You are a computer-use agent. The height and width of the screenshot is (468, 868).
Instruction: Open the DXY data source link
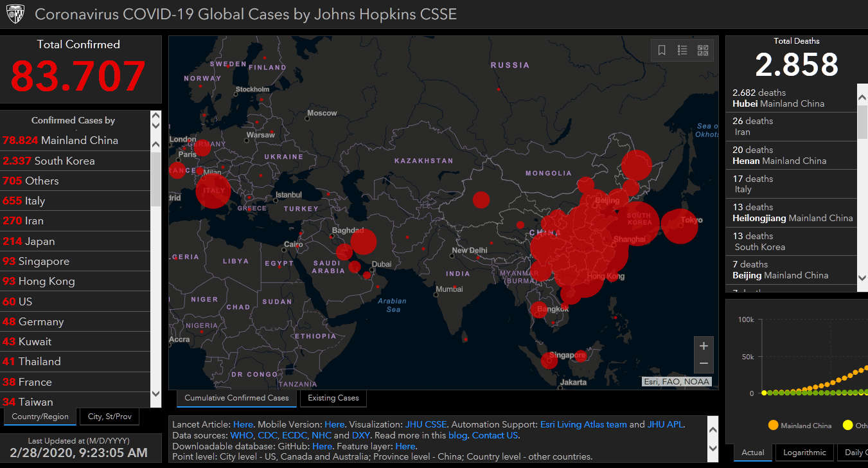pyautogui.click(x=360, y=435)
